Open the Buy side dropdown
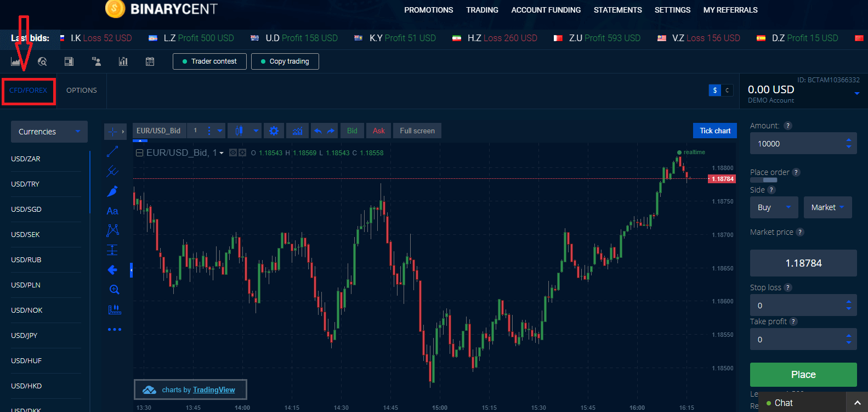Image resolution: width=868 pixels, height=412 pixels. 774,207
